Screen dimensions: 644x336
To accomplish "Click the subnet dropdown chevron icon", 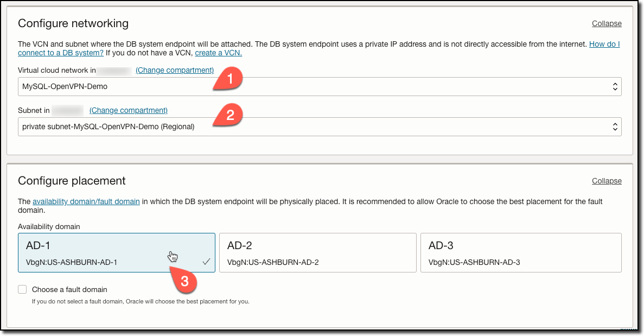I will click(615, 126).
